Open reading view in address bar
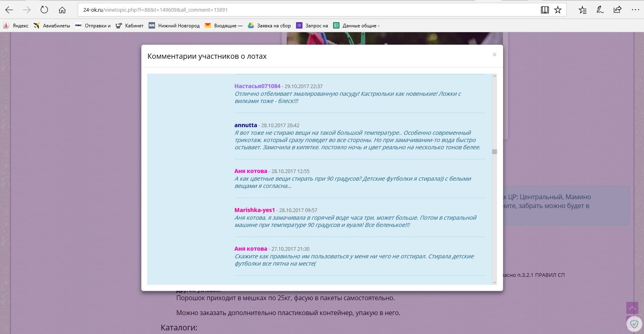 coord(545,10)
